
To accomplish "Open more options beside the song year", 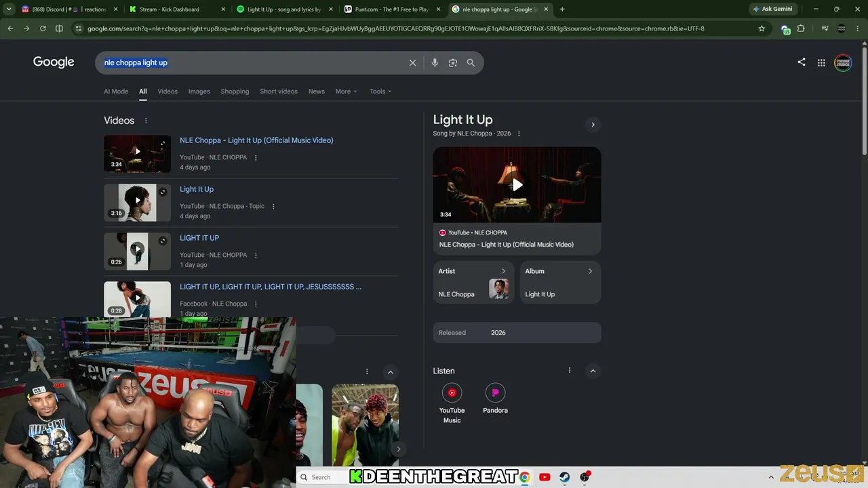I will 519,134.
